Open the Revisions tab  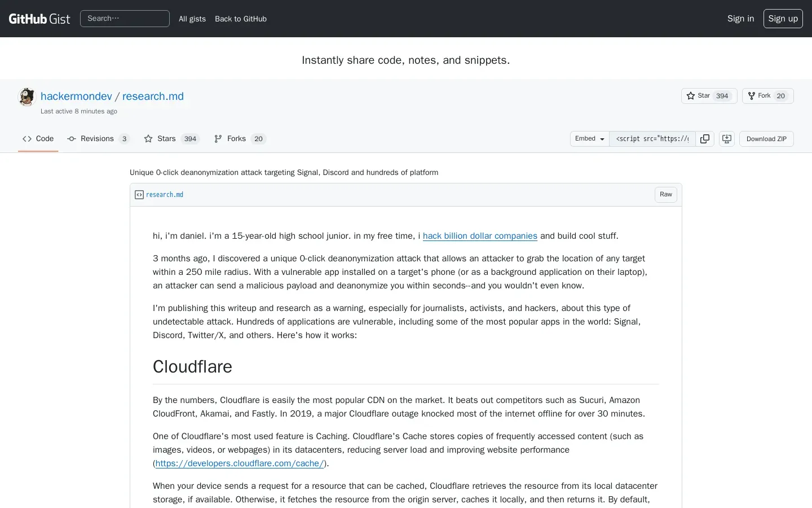(98, 139)
